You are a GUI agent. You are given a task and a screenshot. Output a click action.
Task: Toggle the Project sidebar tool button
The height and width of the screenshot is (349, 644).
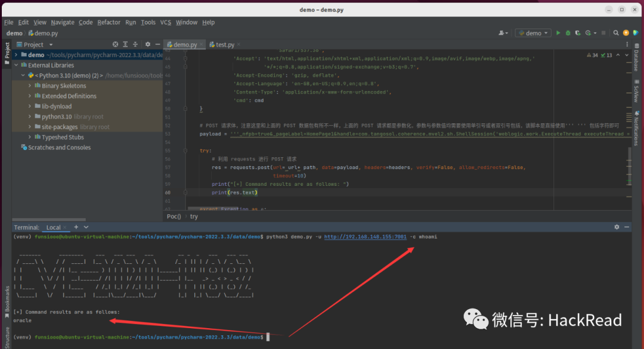[x=7, y=52]
